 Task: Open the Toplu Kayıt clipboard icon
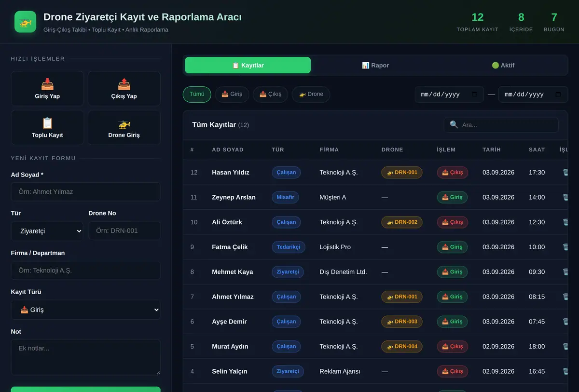tap(47, 123)
